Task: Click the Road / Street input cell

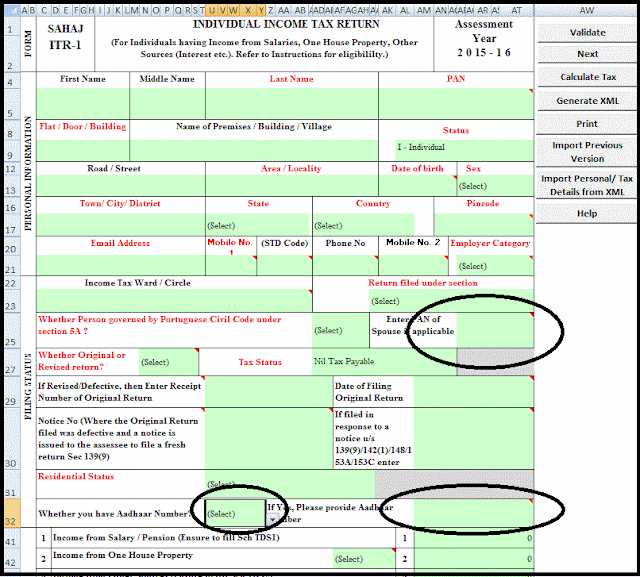Action: tap(121, 186)
